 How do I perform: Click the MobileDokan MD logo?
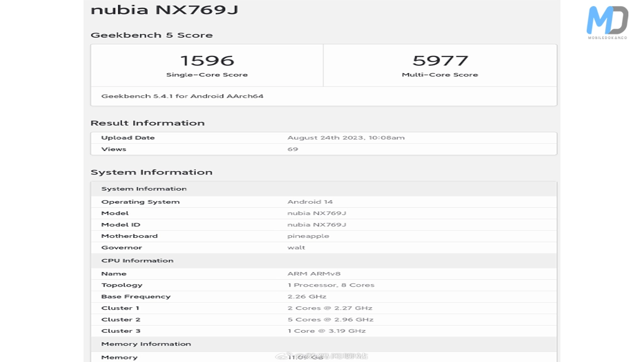607,22
